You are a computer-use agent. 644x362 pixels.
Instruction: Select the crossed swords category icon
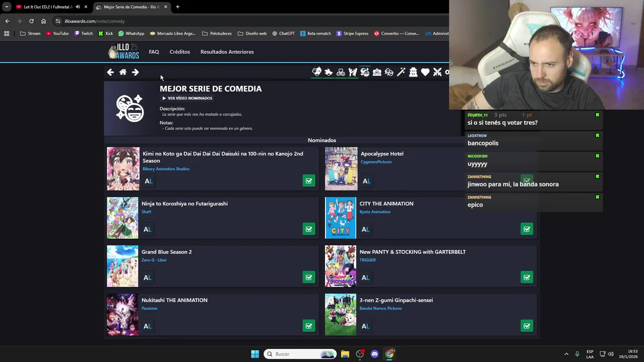437,72
